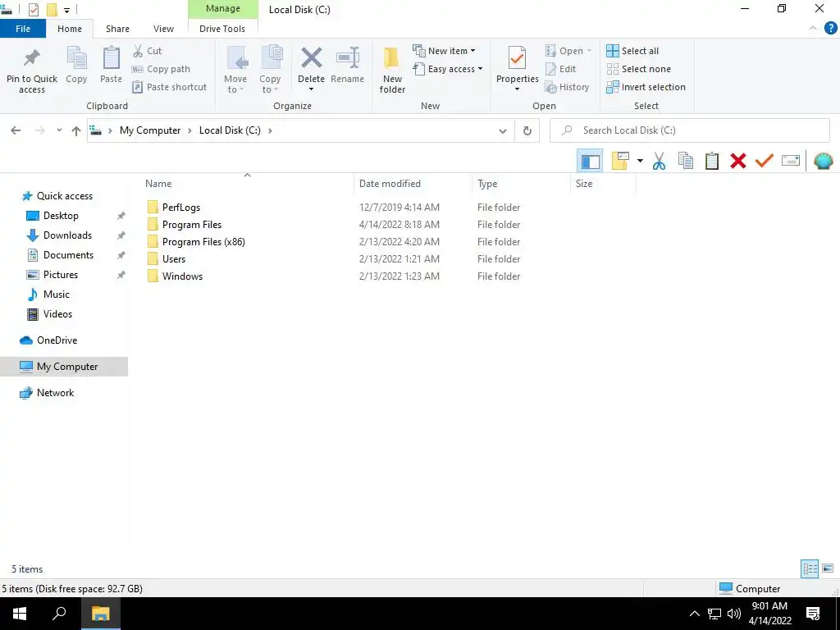Click Pin to Quick access icon
This screenshot has width=840, height=630.
pyautogui.click(x=32, y=58)
